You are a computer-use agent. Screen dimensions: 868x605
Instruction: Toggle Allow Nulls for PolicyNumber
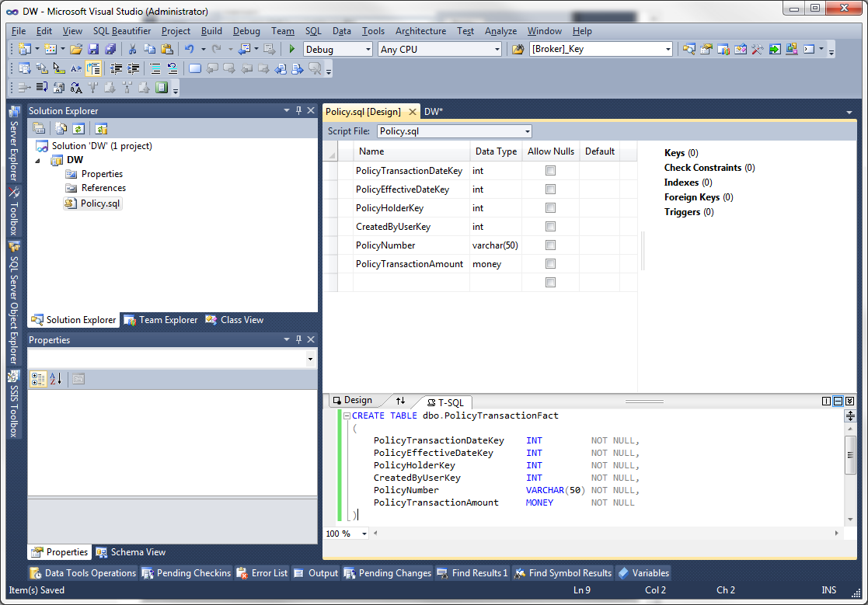(550, 245)
